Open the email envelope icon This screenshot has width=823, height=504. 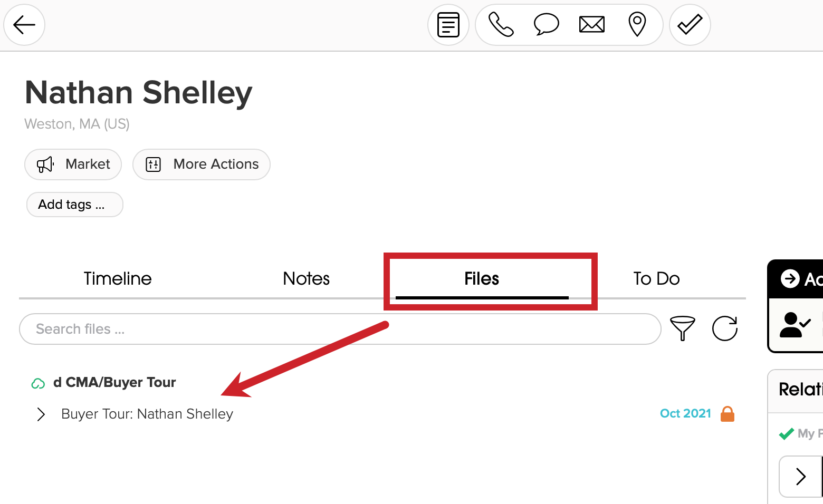tap(591, 24)
